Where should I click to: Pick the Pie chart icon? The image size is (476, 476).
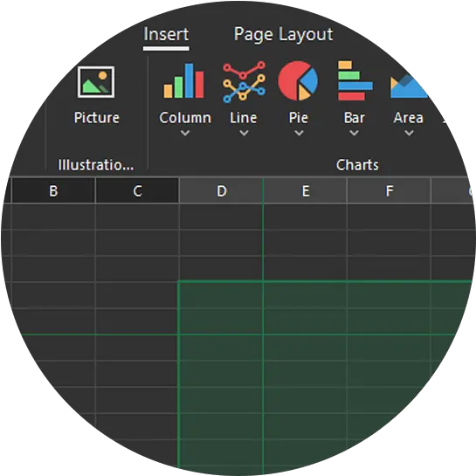pyautogui.click(x=298, y=80)
